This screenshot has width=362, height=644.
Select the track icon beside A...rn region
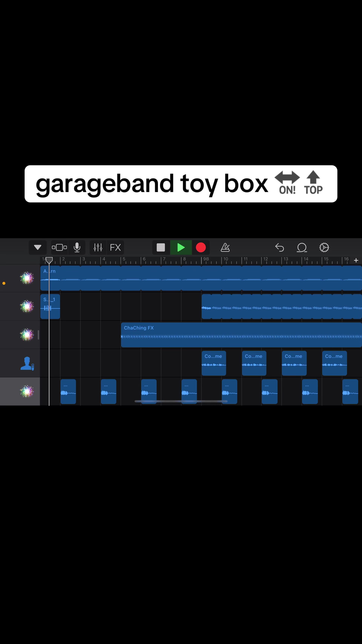click(27, 278)
